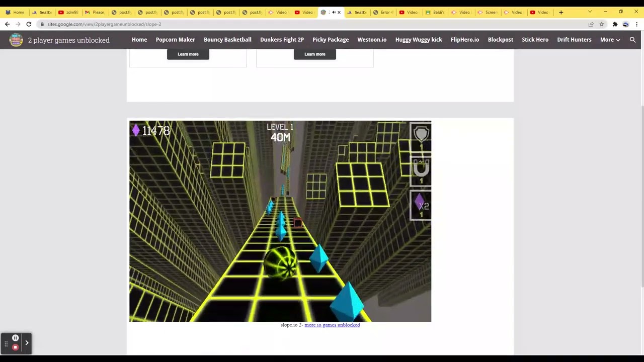644x362 pixels.
Task: Mute the active tab's audio icon
Action: click(334, 12)
